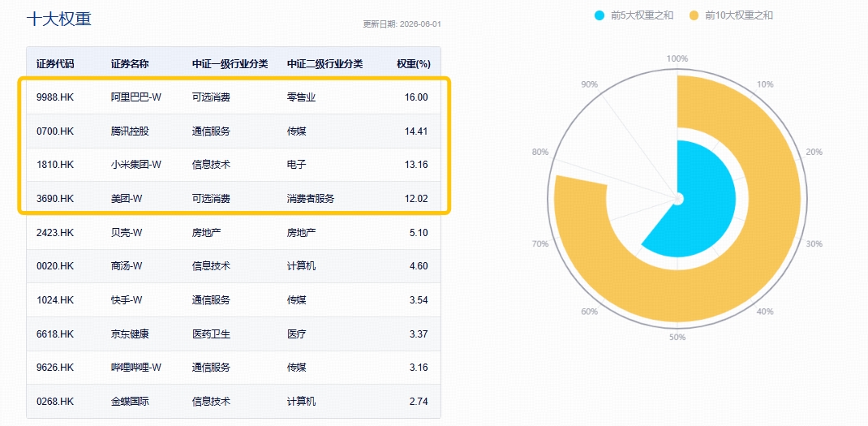Screen dimensions: 868x426
Task: Click the 3.54 weight value
Action: point(419,300)
